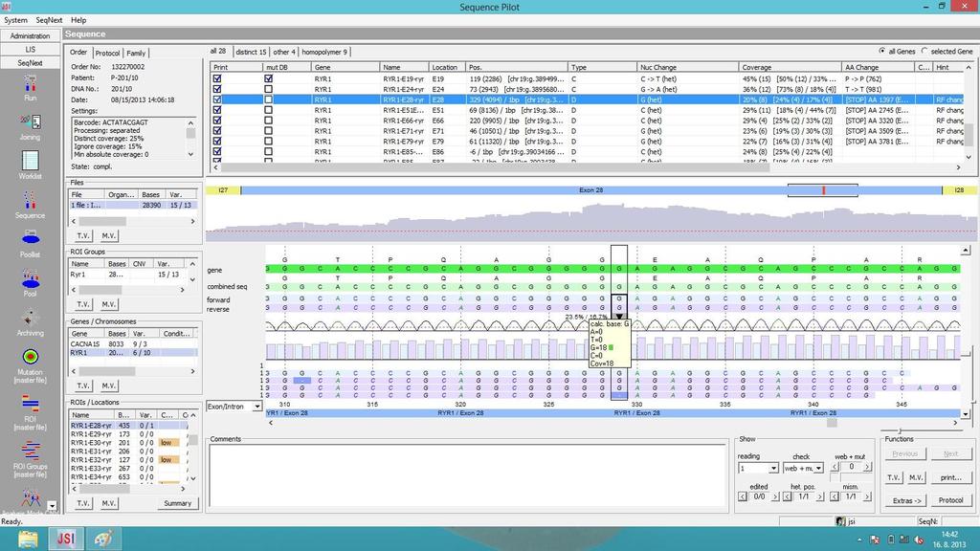Viewport: 980px width, 551px height.
Task: Switch to the Family tab
Action: coord(136,54)
